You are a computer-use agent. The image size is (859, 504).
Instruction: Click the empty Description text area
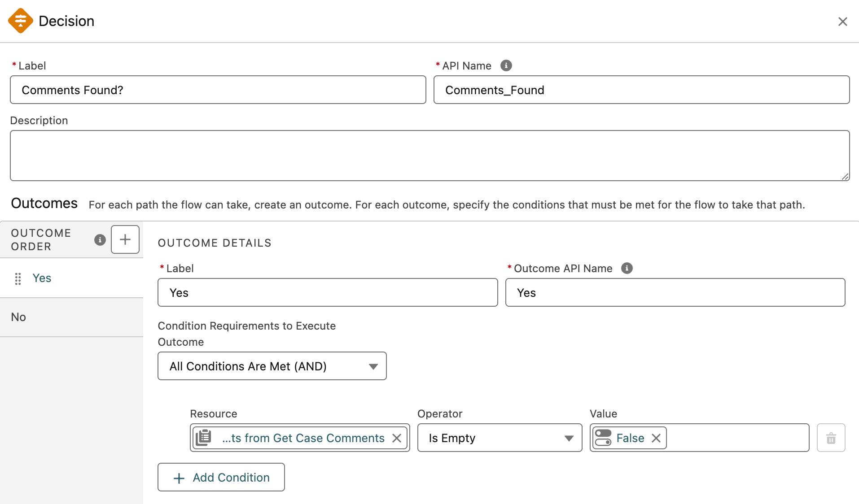click(429, 156)
